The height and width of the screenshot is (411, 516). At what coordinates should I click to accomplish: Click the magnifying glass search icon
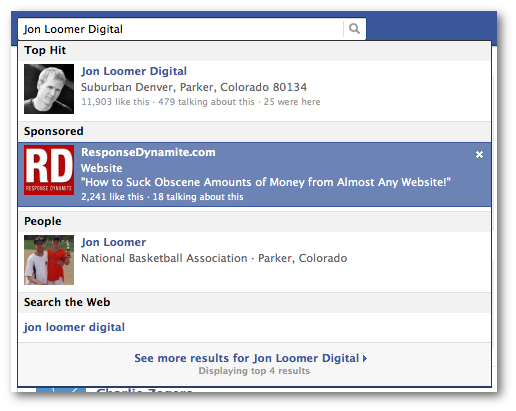click(354, 29)
